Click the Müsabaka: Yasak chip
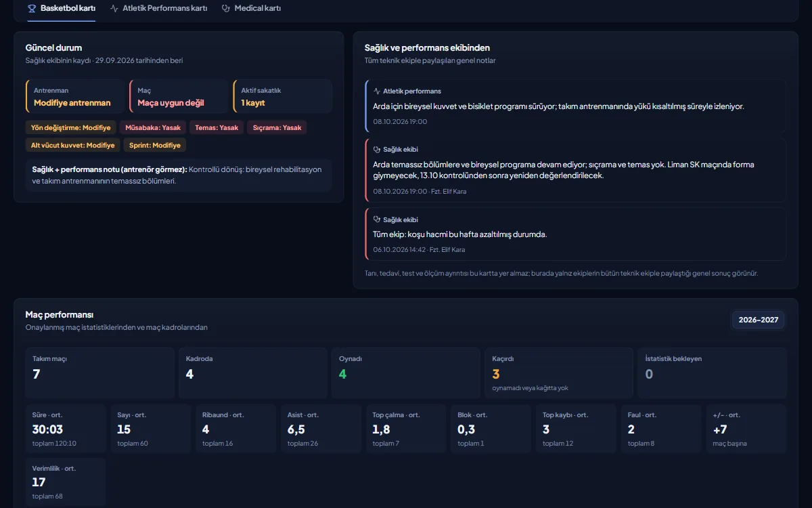This screenshot has height=508, width=812. (153, 127)
